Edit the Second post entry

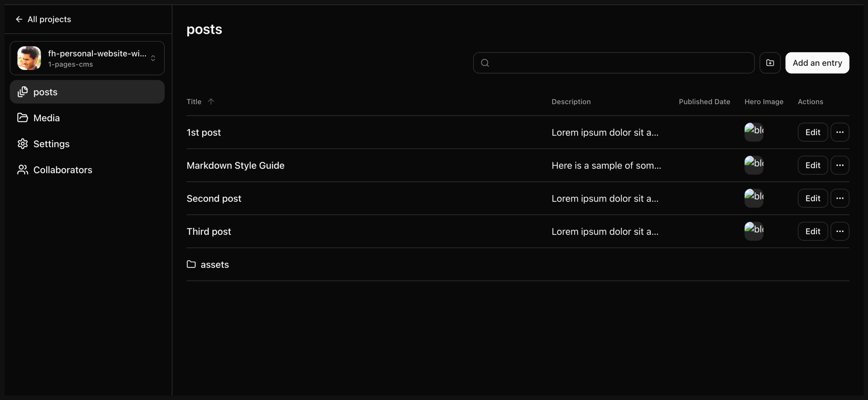pos(812,198)
